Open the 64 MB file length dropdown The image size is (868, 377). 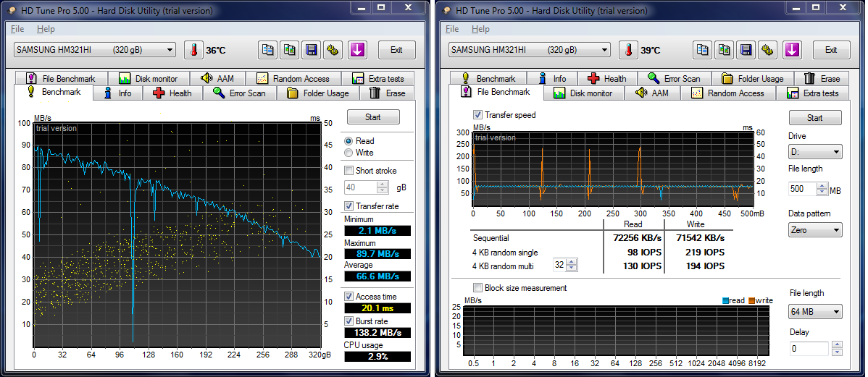(815, 312)
